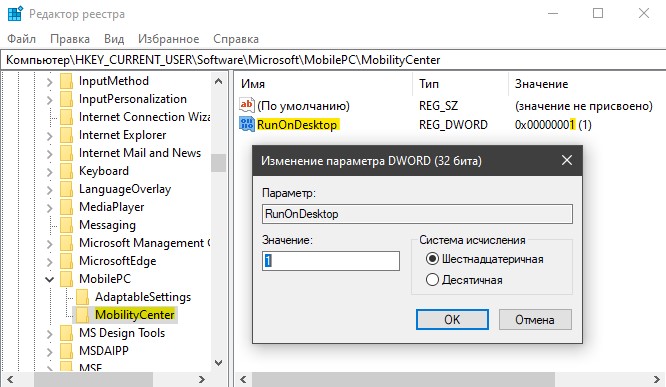Expand the InputPersonalization tree node
The width and height of the screenshot is (666, 387).
click(x=50, y=99)
